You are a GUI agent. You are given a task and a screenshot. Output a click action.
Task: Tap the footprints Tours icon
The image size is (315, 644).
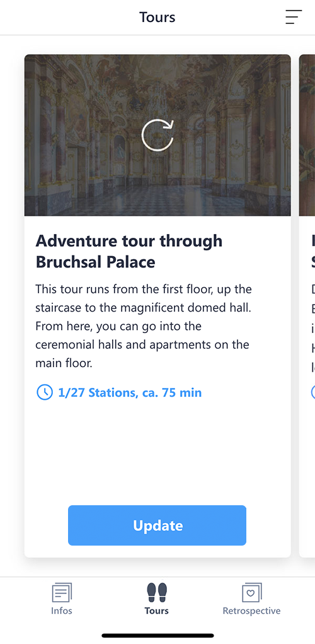coord(157,593)
